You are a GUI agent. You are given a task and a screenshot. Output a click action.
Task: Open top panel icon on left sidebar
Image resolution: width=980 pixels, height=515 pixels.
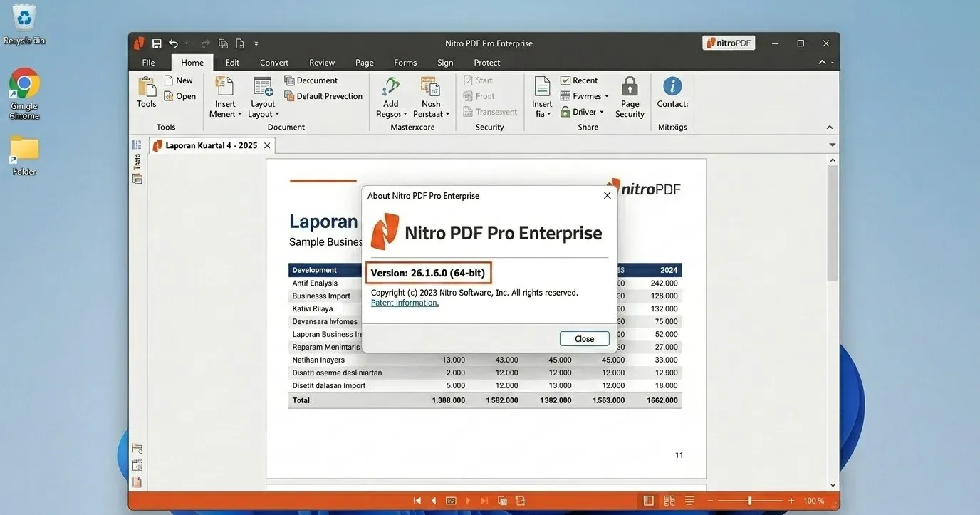click(x=137, y=145)
